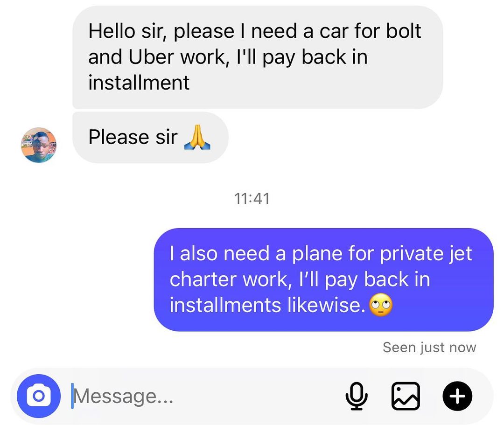Click the word 'installment' in first message
The width and height of the screenshot is (504, 425).
[x=139, y=83]
